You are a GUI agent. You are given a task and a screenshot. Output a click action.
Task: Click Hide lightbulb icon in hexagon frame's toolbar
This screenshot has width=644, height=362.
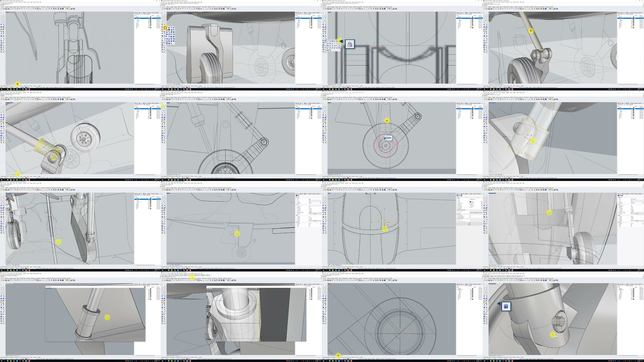pos(371,280)
